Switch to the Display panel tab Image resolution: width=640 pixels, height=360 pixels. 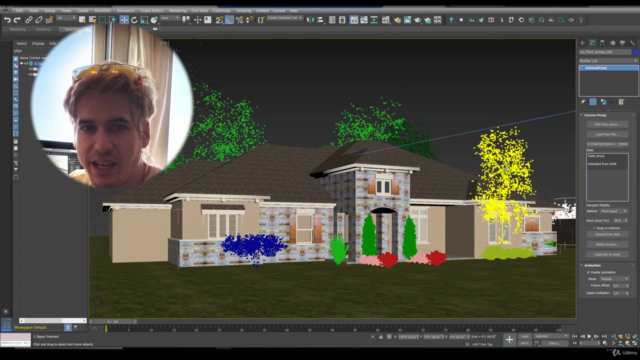click(622, 43)
